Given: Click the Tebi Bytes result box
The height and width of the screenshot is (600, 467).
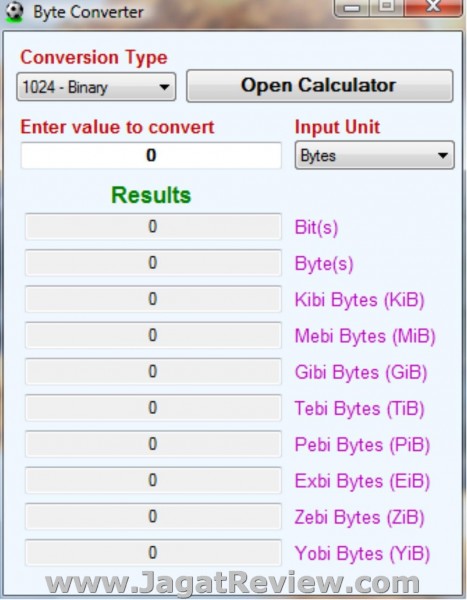Looking at the screenshot, I should pos(153,408).
